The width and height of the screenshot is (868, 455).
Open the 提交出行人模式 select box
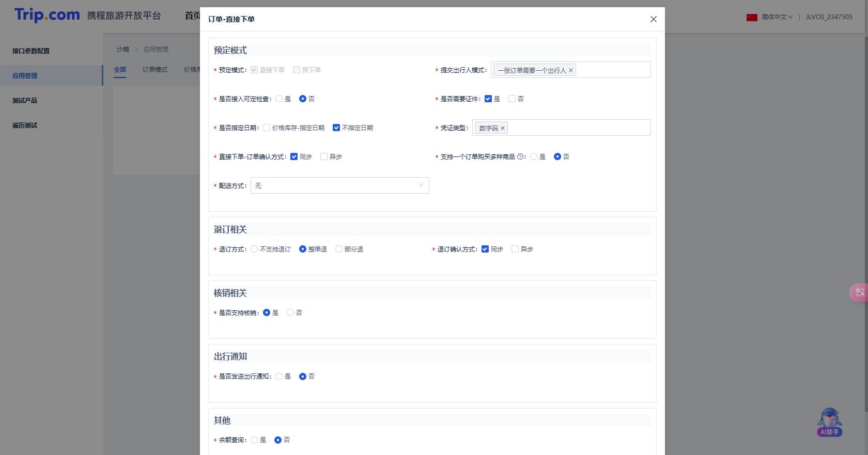[x=612, y=70]
